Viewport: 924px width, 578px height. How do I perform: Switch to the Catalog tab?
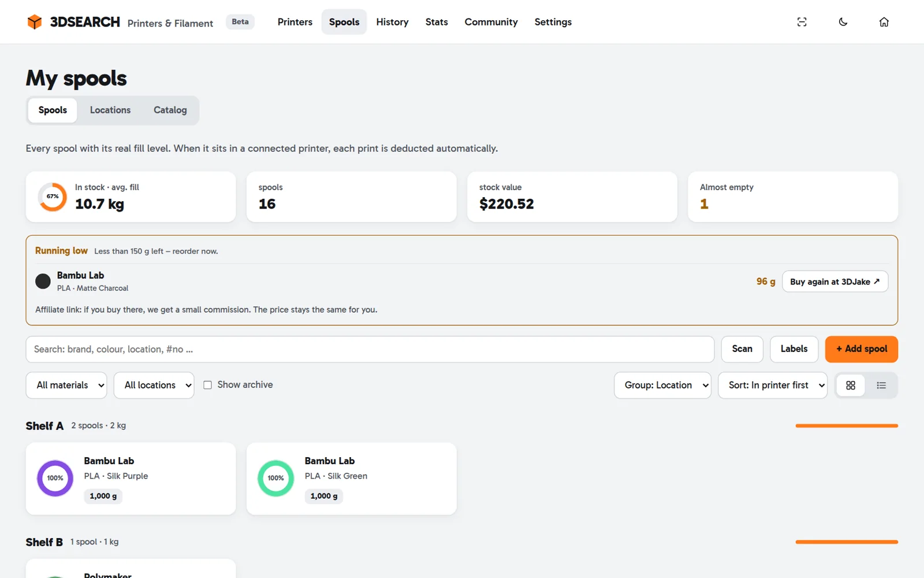coord(170,110)
